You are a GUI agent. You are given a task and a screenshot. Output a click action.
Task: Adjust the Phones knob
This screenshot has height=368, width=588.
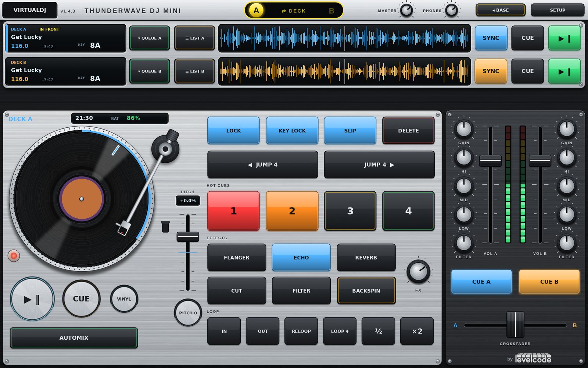point(452,11)
